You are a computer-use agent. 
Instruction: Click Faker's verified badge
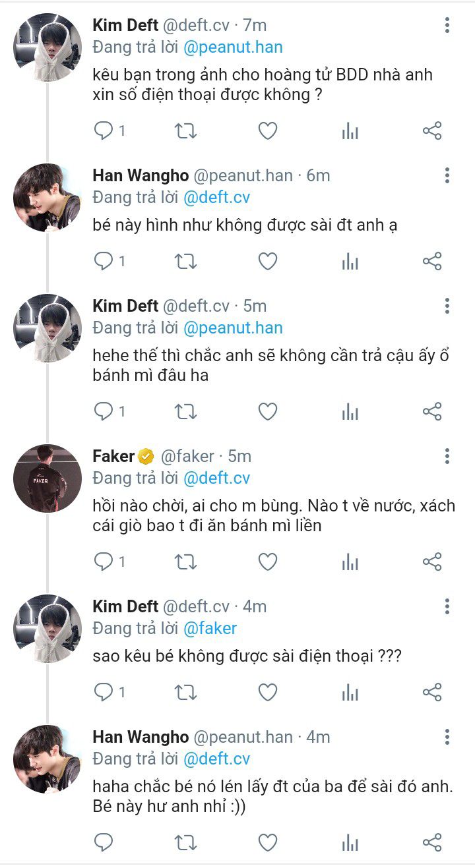[x=146, y=456]
